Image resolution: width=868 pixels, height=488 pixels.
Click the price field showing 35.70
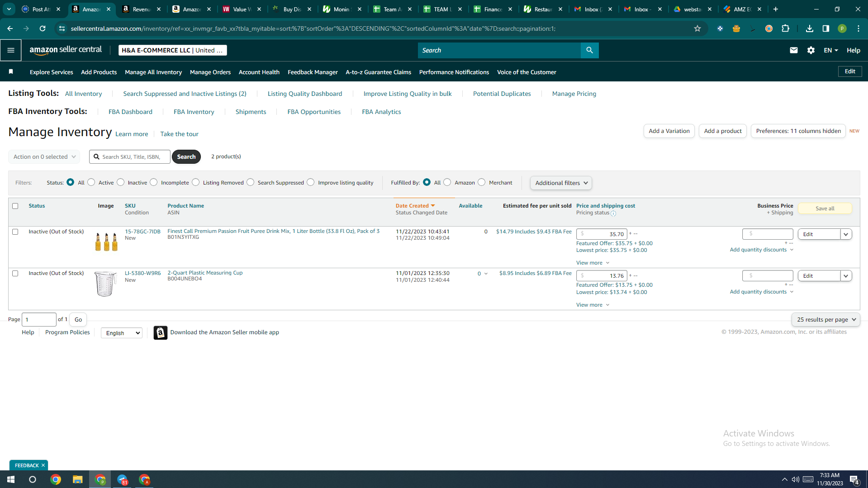602,234
